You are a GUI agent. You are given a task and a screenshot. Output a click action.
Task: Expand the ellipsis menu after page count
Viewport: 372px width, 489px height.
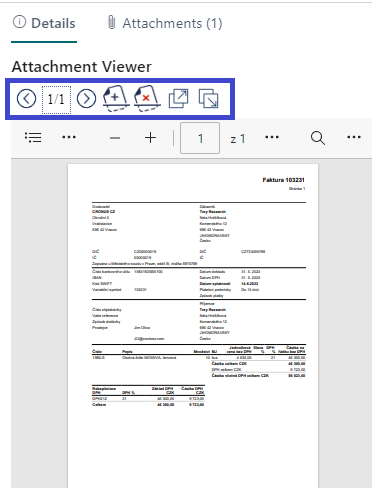(x=272, y=137)
